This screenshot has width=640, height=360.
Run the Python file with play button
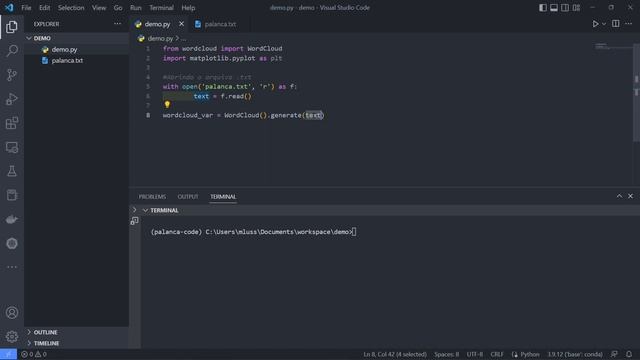595,24
